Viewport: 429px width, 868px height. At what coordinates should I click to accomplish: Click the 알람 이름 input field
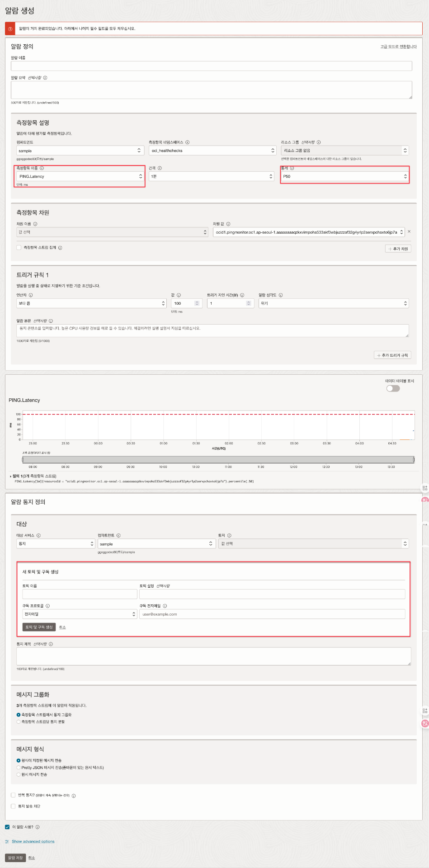(x=211, y=66)
